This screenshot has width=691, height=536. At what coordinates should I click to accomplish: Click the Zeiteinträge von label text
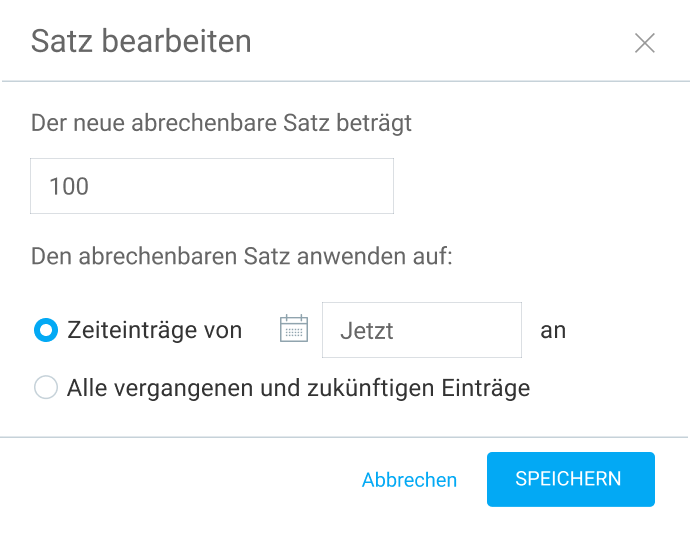coord(154,330)
